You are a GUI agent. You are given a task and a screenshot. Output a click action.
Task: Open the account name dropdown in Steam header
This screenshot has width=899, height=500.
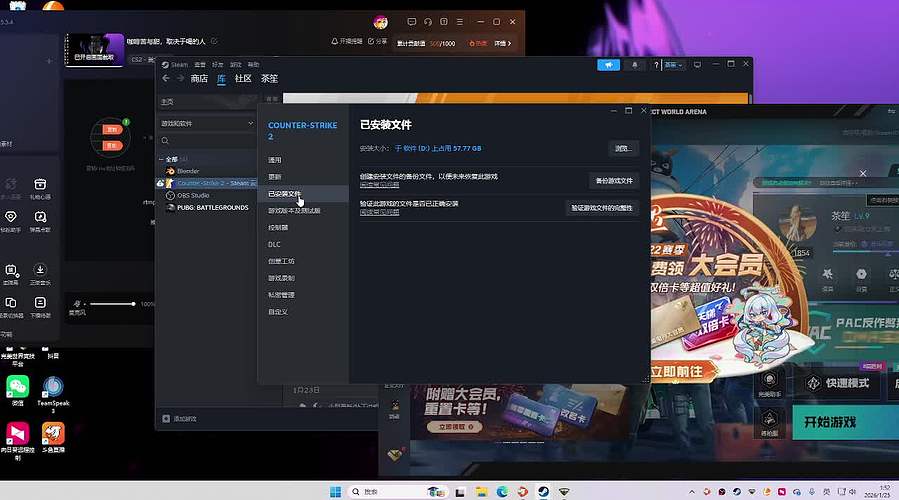(673, 65)
